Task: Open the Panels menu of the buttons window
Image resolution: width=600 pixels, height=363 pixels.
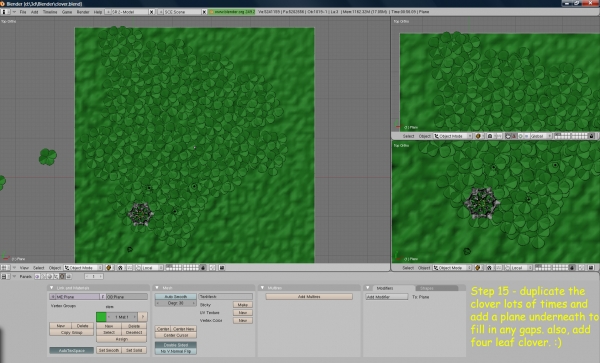Action: [26, 276]
